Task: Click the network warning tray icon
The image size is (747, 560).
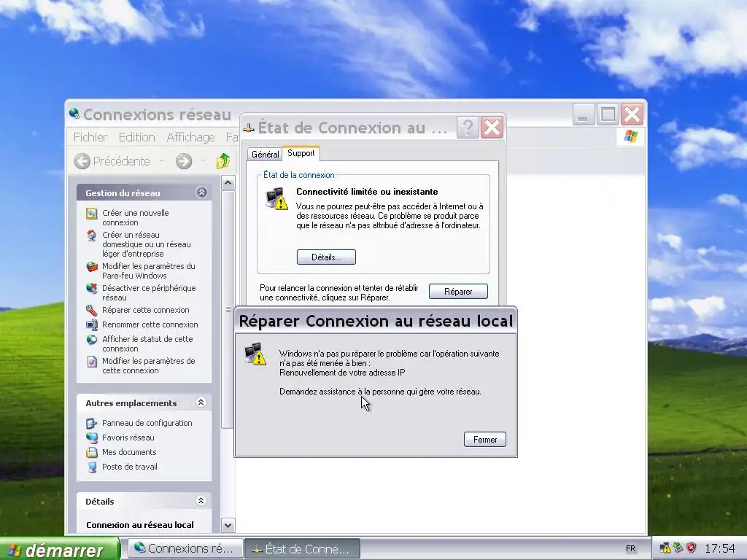Action: coord(665,548)
